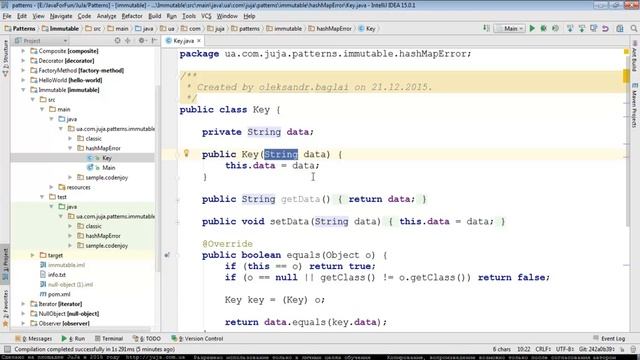Expand the resources folder
The width and height of the screenshot is (640, 360).
click(51, 187)
